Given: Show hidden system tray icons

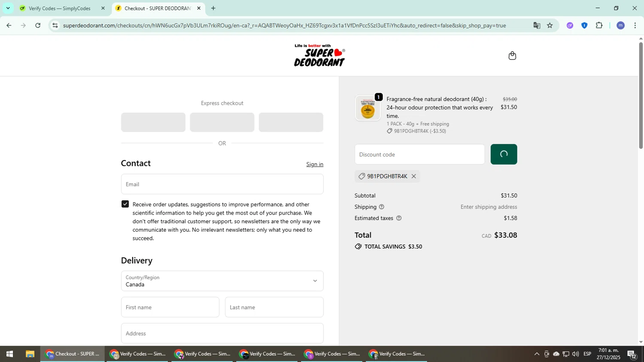Looking at the screenshot, I should [x=537, y=354].
